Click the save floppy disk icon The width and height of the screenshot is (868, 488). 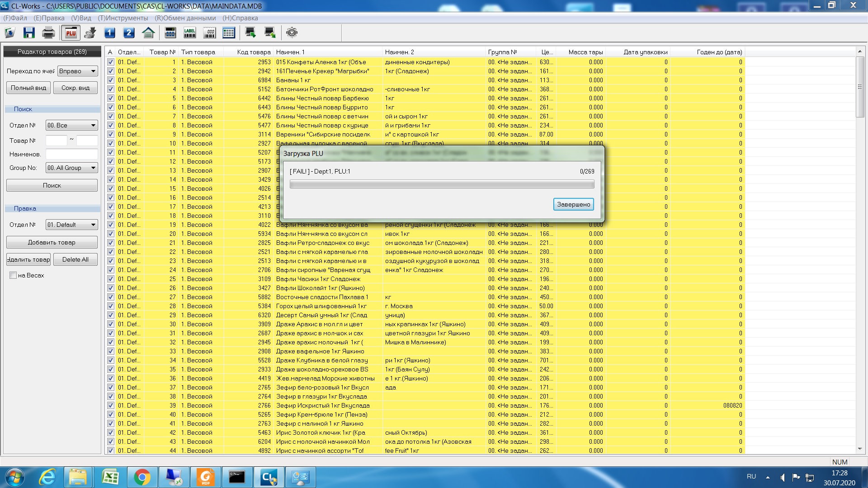pyautogui.click(x=29, y=33)
